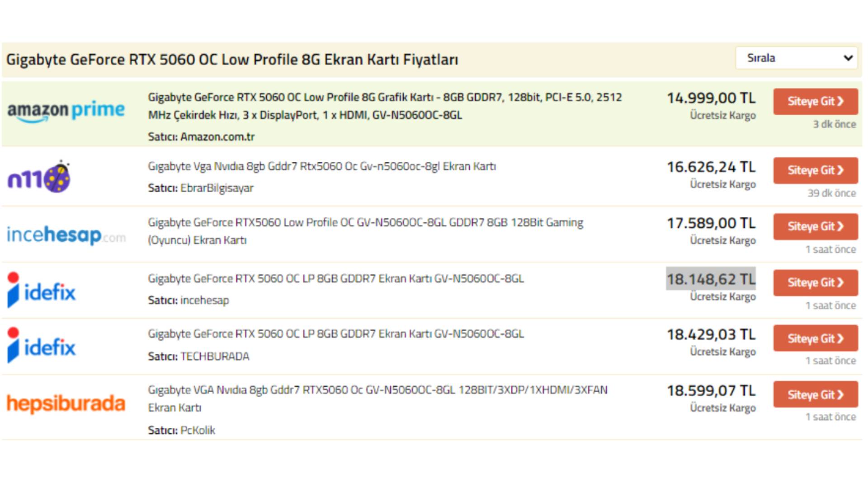Image resolution: width=868 pixels, height=488 pixels.
Task: Open the Sırala sort dropdown
Action: [797, 58]
